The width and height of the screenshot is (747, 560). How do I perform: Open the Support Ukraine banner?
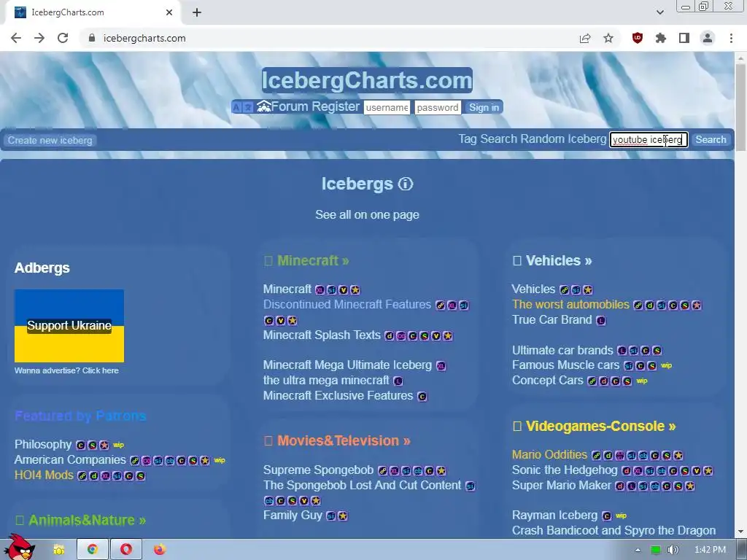click(69, 326)
